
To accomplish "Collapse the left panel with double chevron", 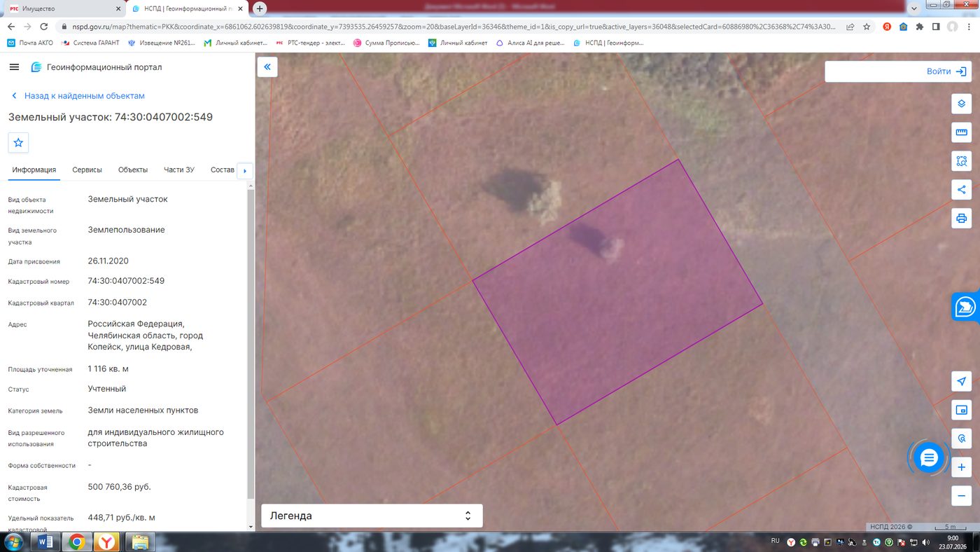I will point(267,67).
